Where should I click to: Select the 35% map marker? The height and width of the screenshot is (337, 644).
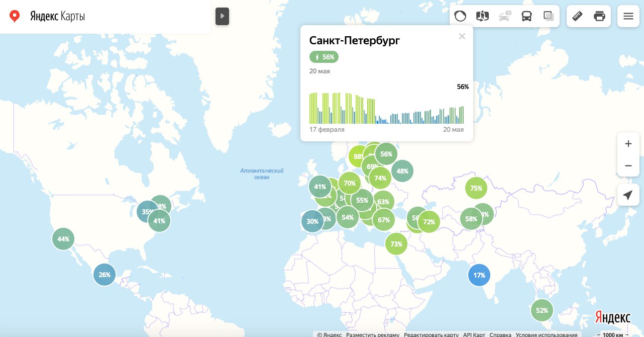[x=147, y=212]
